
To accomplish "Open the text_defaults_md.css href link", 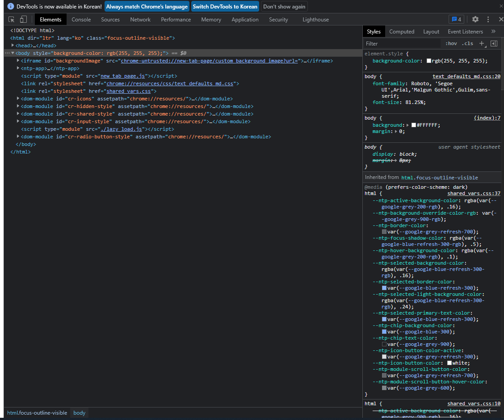I will (170, 83).
